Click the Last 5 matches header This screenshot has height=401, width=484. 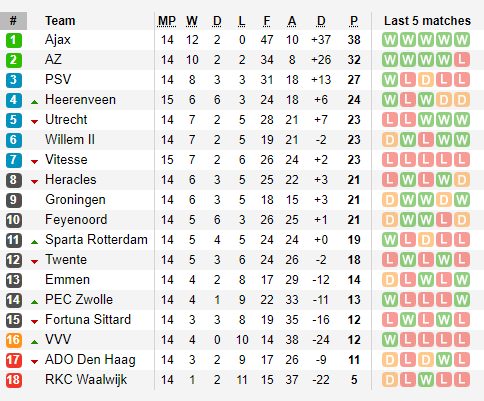coord(427,21)
